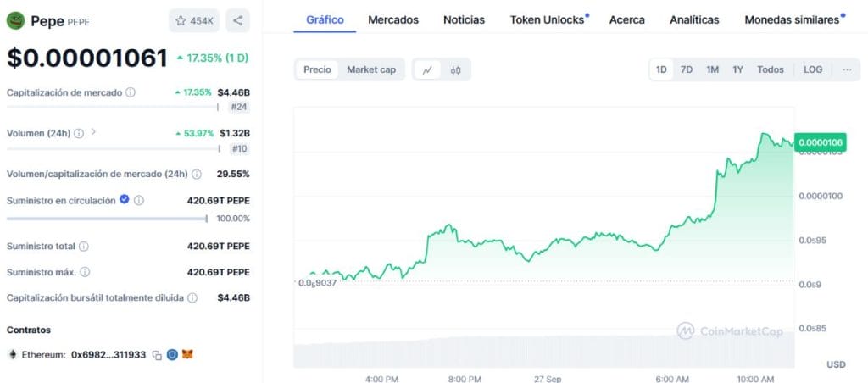
Task: Click the volume rank progress bar
Action: click(x=113, y=148)
